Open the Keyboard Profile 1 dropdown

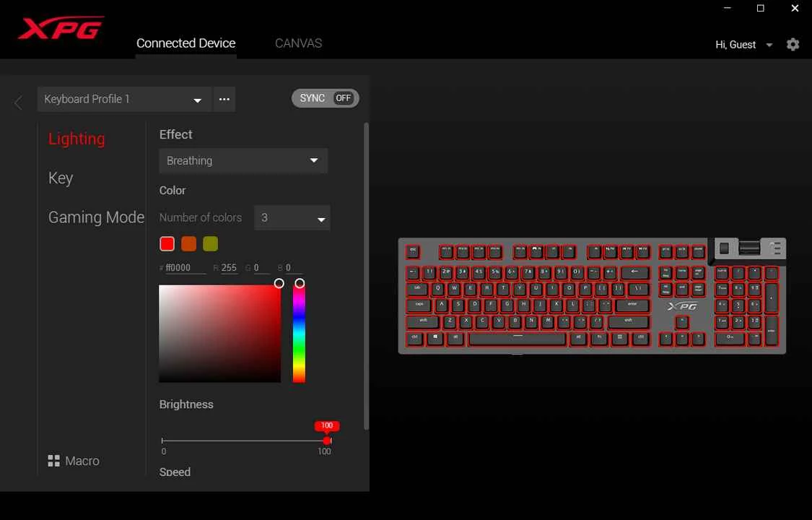[124, 99]
